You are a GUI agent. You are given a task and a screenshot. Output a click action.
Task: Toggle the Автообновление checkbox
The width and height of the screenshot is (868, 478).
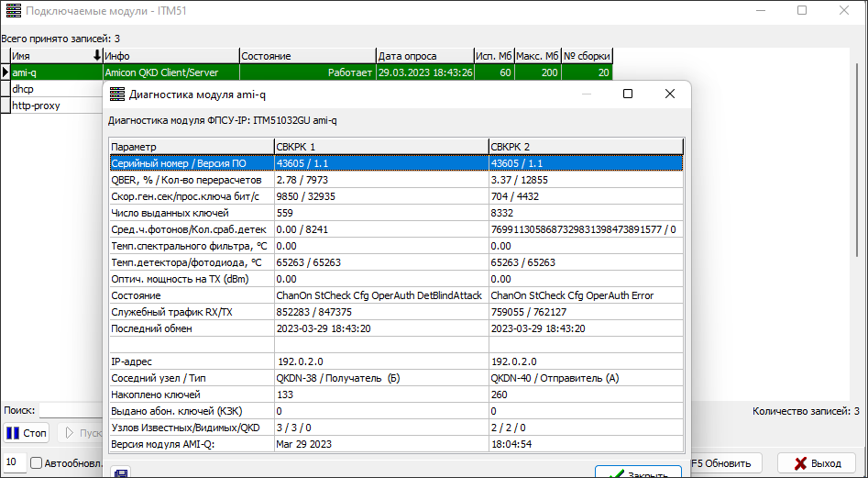(x=37, y=463)
